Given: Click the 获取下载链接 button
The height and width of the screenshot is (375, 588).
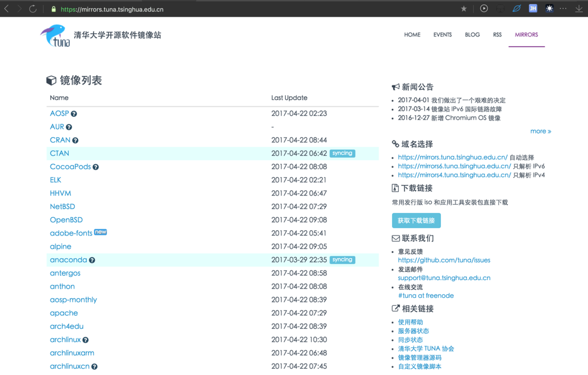Looking at the screenshot, I should [416, 220].
